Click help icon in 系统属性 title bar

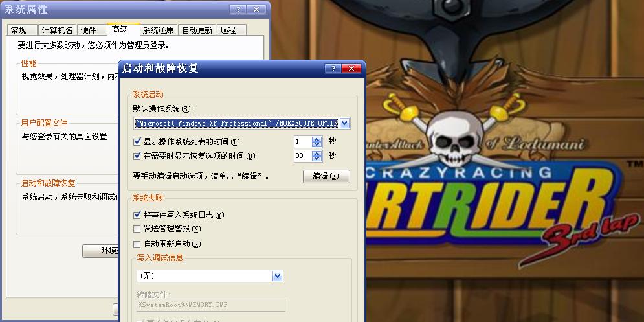pyautogui.click(x=238, y=10)
